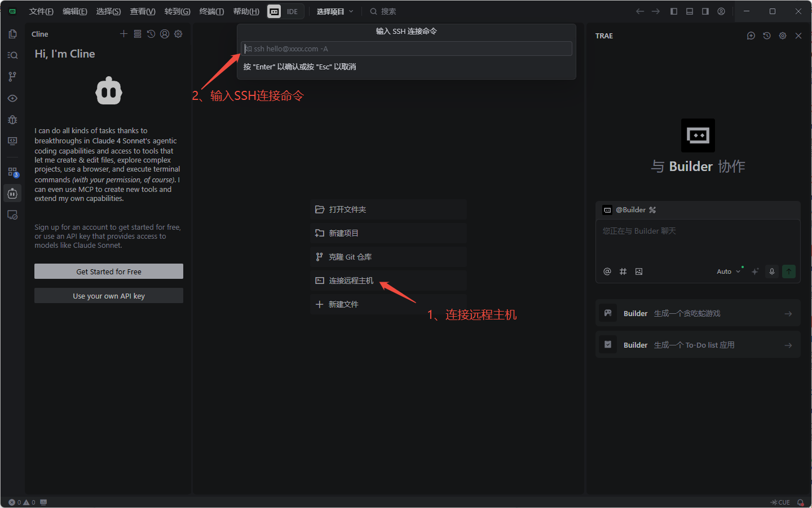This screenshot has width=812, height=508.
Task: Toggle the primary left sidebar layout
Action: point(674,11)
